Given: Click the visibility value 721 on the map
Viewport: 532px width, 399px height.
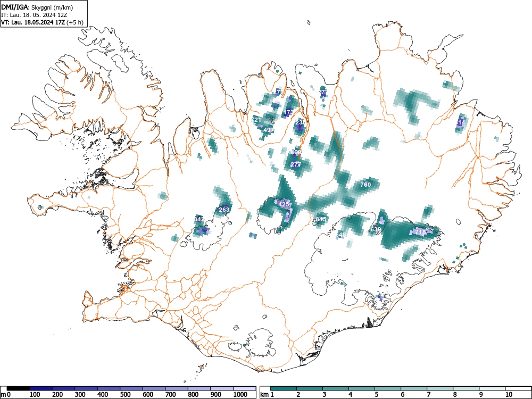Looking at the screenshot, I should 256,120.
